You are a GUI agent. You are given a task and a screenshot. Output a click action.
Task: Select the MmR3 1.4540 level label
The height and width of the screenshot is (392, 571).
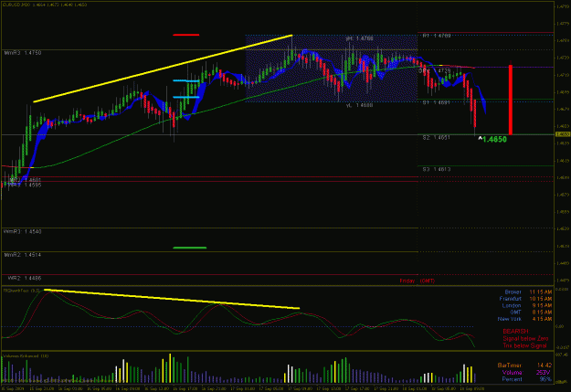tap(22, 232)
